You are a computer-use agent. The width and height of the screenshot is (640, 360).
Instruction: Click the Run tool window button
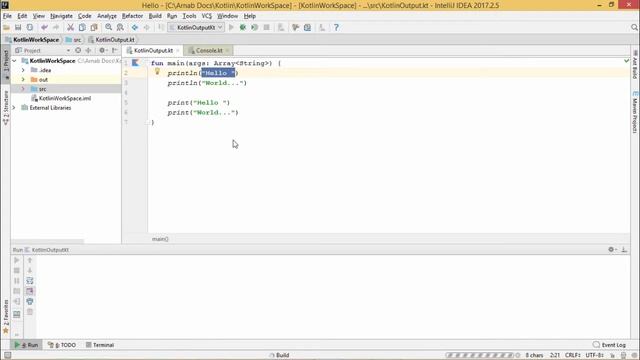coord(27,345)
